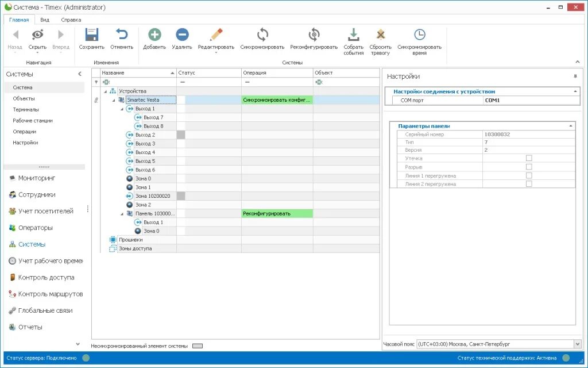Image resolution: width=588 pixels, height=368 pixels.
Task: Select Рабочие станции in list
Action: point(33,121)
